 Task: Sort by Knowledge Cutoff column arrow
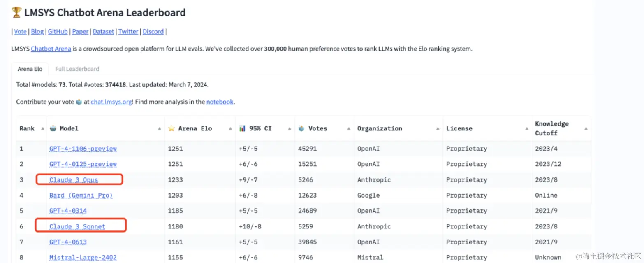(586, 128)
